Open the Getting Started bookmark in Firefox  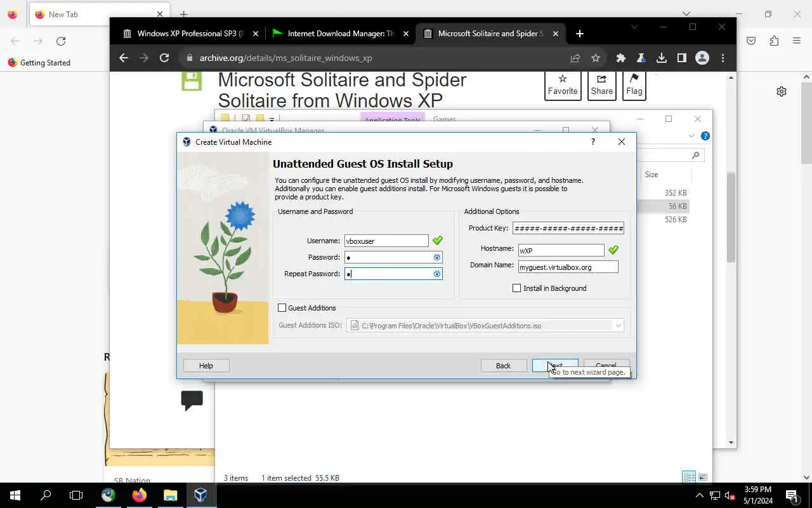(x=39, y=63)
